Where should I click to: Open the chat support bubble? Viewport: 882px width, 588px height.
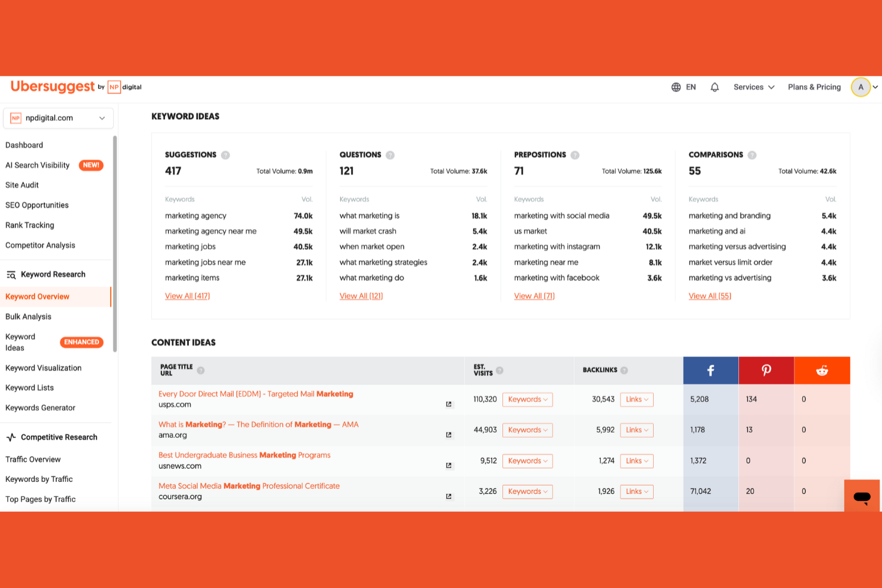point(861,495)
